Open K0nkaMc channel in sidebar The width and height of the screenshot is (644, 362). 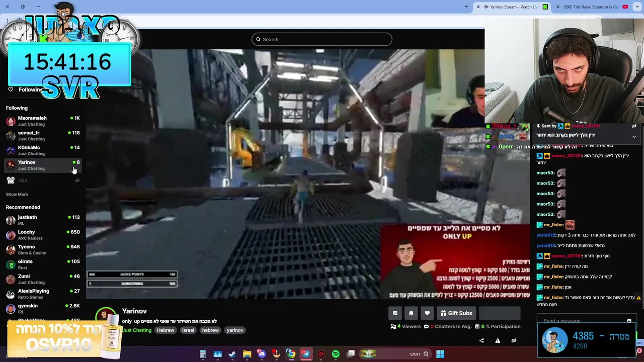pyautogui.click(x=43, y=150)
